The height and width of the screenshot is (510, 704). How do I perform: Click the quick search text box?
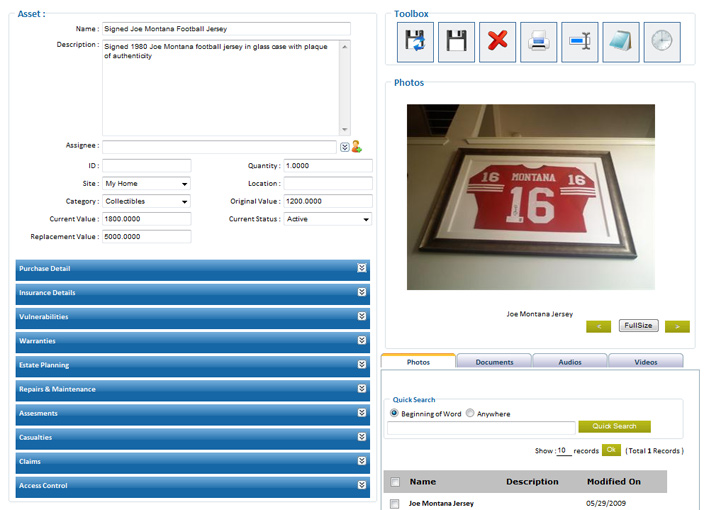point(481,427)
